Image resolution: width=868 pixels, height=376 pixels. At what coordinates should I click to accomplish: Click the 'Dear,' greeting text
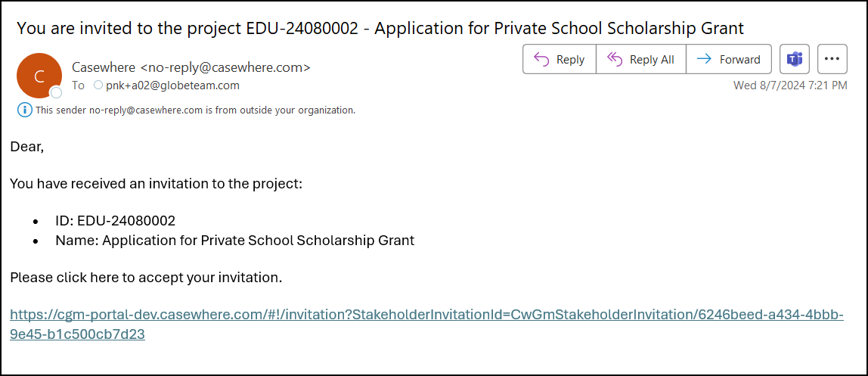point(27,147)
